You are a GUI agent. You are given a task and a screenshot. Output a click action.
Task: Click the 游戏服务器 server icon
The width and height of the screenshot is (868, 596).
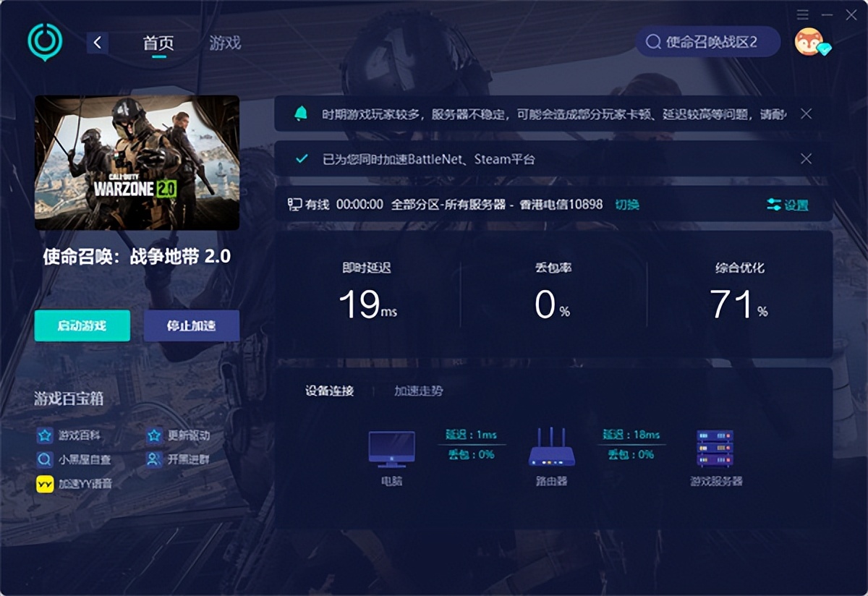click(x=715, y=447)
